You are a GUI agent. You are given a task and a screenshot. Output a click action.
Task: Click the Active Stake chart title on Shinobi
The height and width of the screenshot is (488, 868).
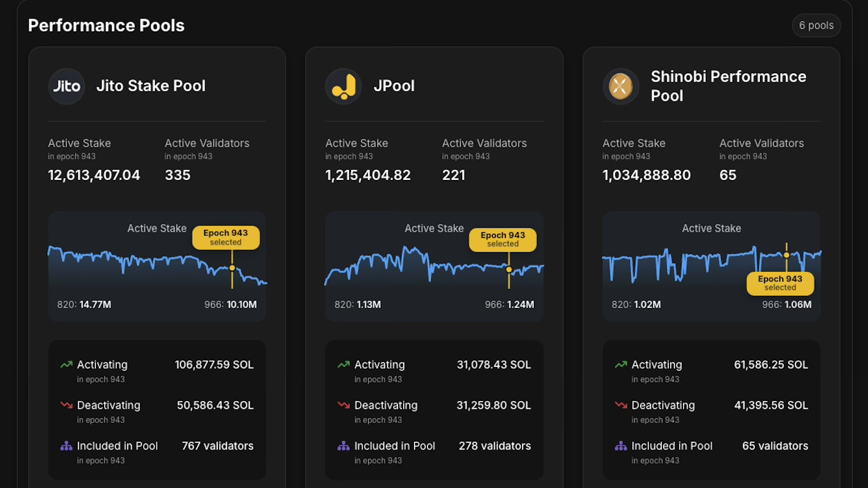(711, 228)
